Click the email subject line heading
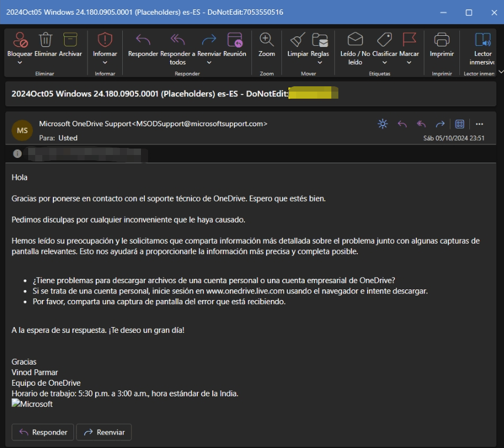This screenshot has height=448, width=504. [x=150, y=94]
